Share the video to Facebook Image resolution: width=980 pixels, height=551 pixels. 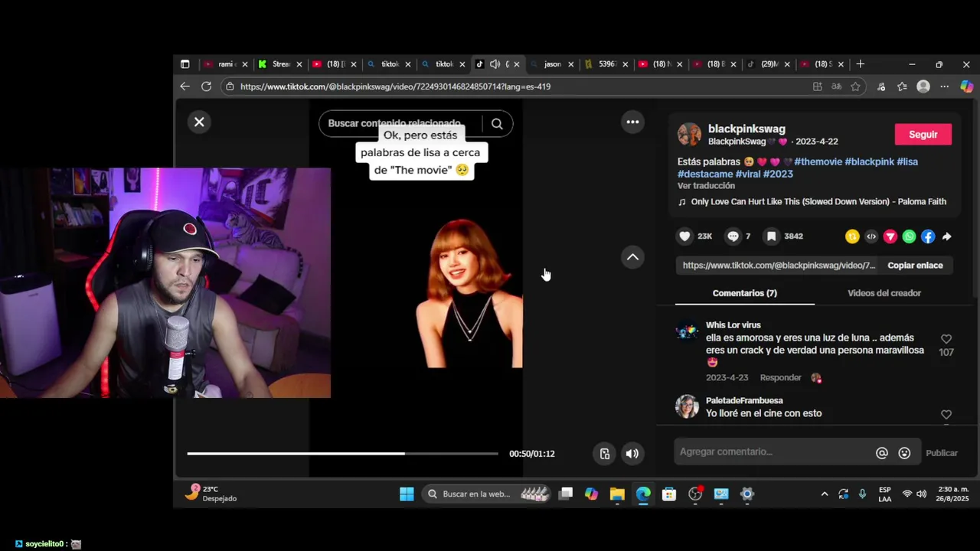[x=928, y=236]
